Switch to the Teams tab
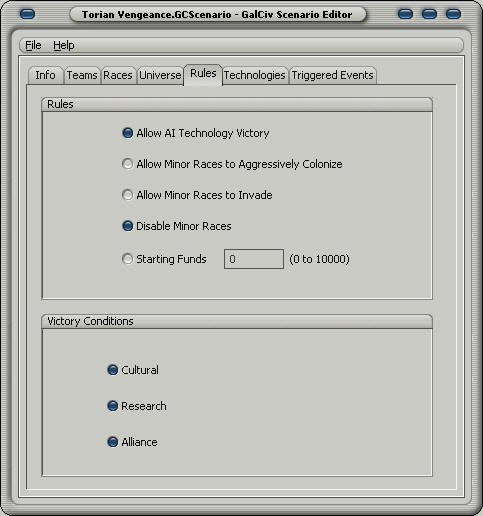This screenshot has height=516, width=483. pos(82,75)
